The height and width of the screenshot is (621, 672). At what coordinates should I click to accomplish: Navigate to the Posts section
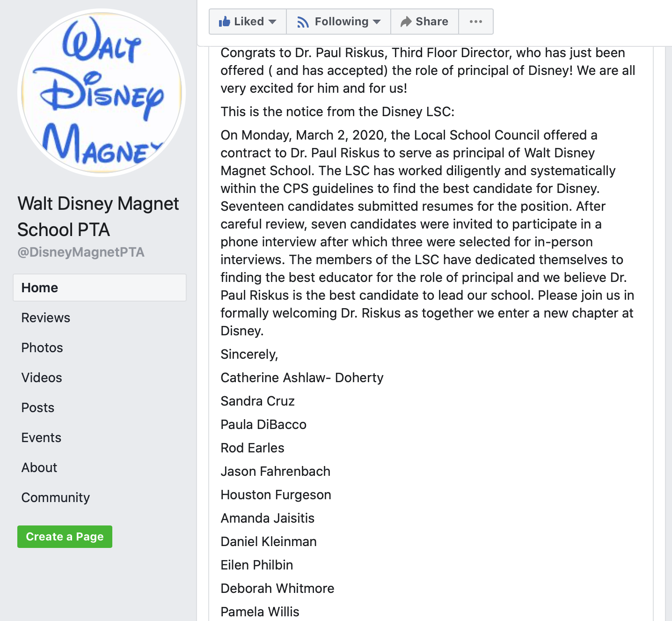click(x=38, y=407)
